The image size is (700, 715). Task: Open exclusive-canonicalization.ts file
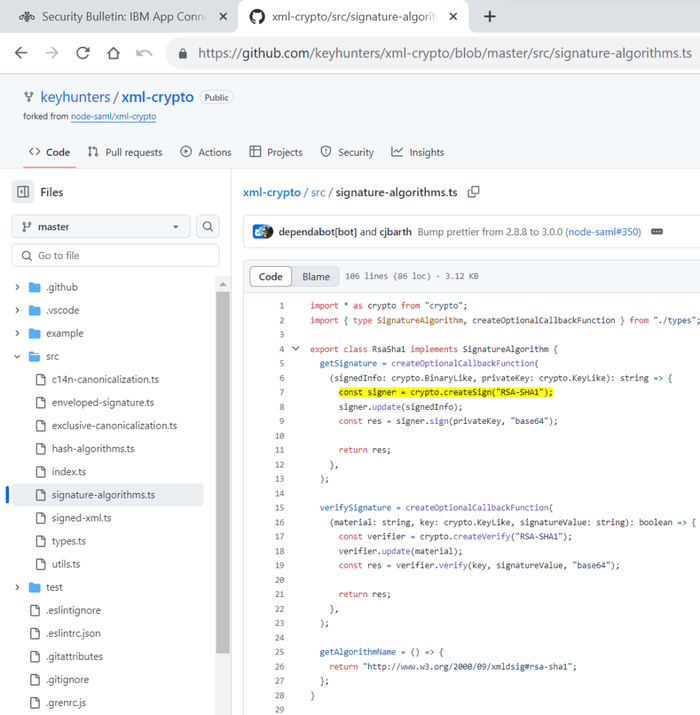tap(114, 425)
